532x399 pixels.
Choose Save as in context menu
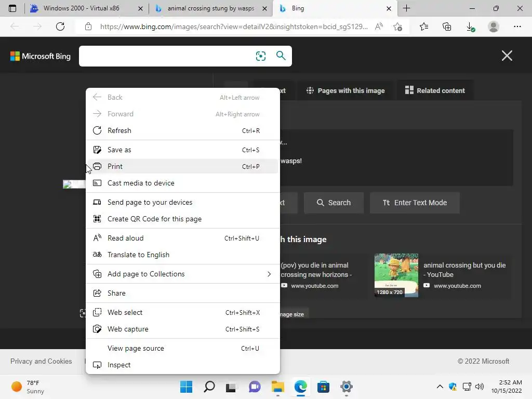(x=183, y=150)
